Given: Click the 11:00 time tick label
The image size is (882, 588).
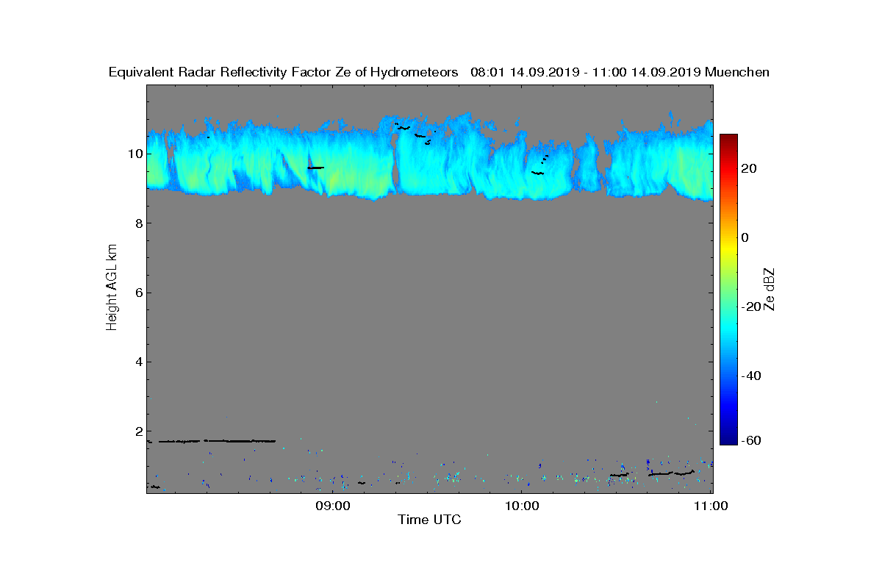Looking at the screenshot, I should 711,506.
